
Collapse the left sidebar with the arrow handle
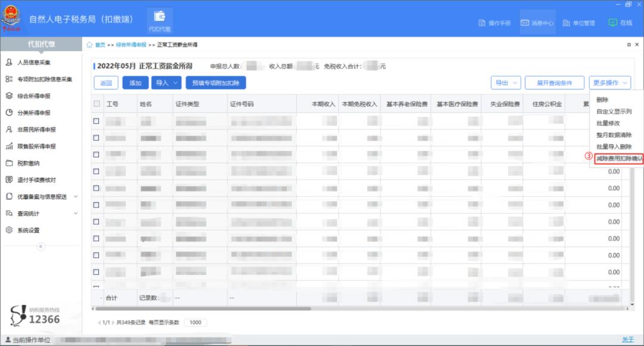click(x=41, y=246)
